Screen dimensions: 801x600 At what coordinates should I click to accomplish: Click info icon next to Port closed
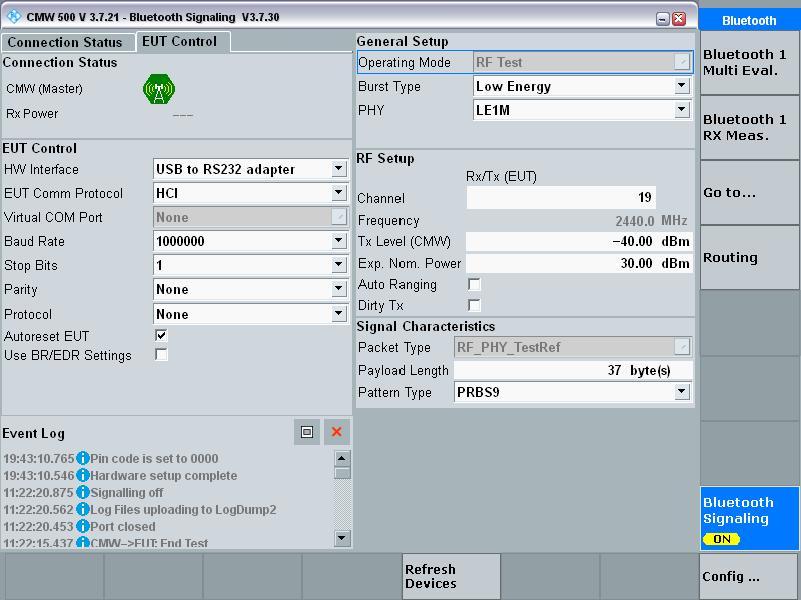[82, 526]
